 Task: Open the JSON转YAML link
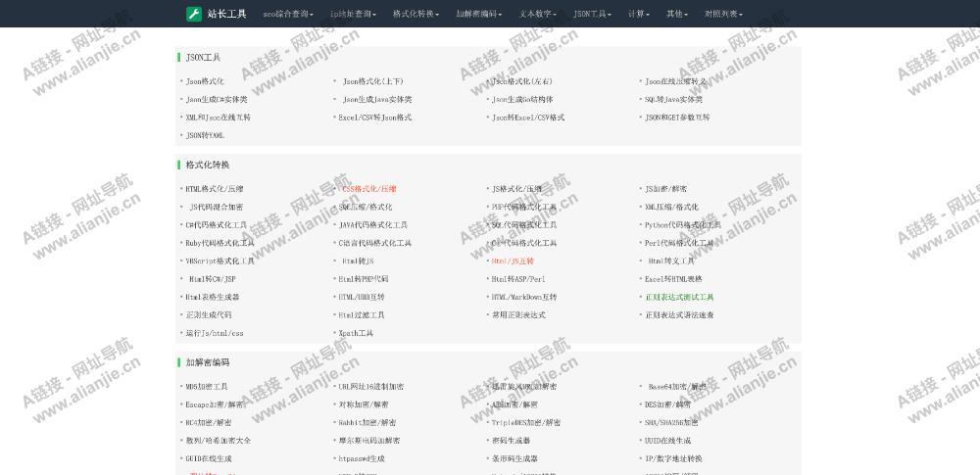(x=205, y=135)
